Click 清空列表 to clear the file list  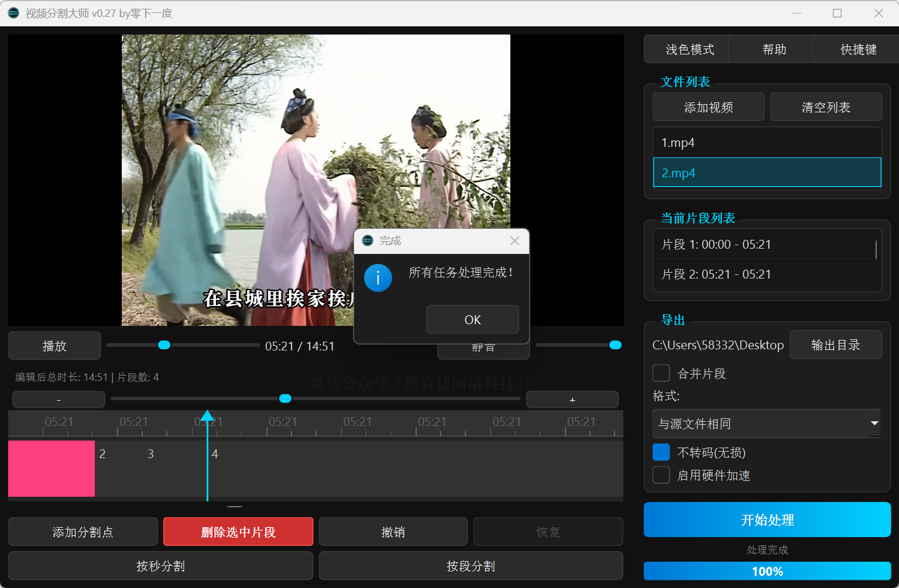(x=826, y=106)
